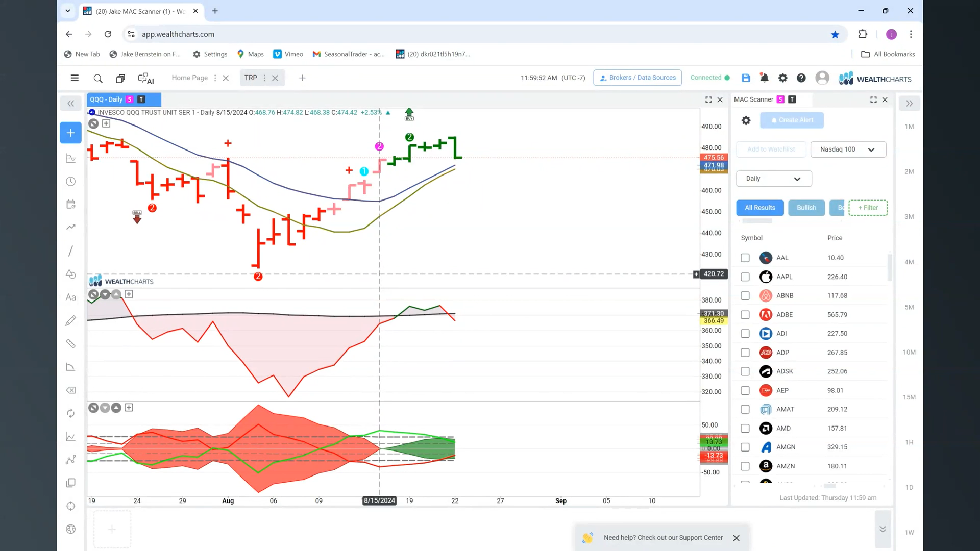Open the AI assistant icon
Viewport: 980px width, 551px height.
tap(145, 78)
